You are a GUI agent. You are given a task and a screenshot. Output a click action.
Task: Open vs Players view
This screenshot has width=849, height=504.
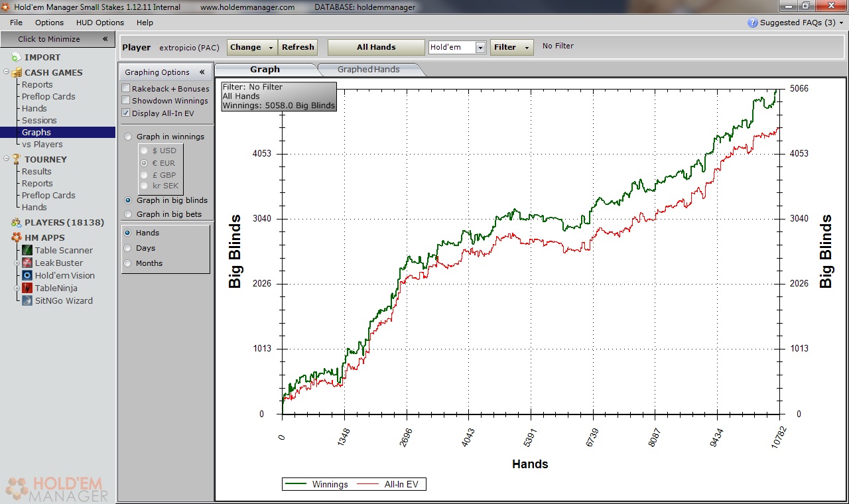pos(42,144)
